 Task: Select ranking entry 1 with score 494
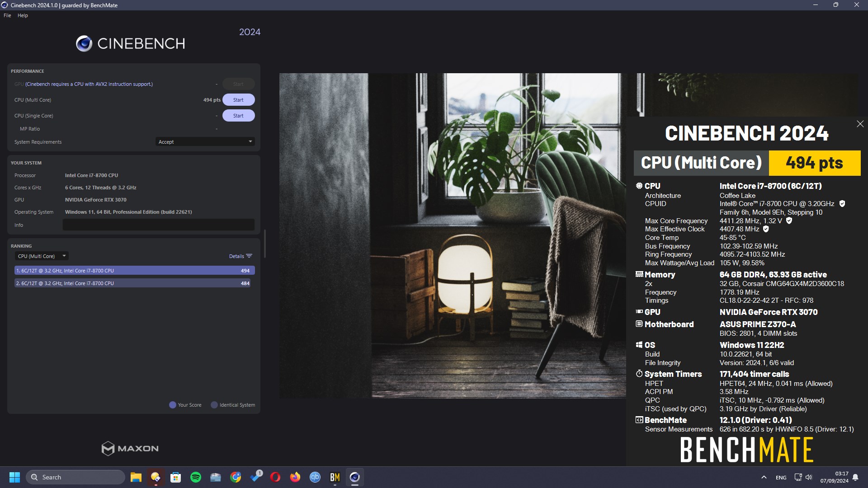click(135, 271)
